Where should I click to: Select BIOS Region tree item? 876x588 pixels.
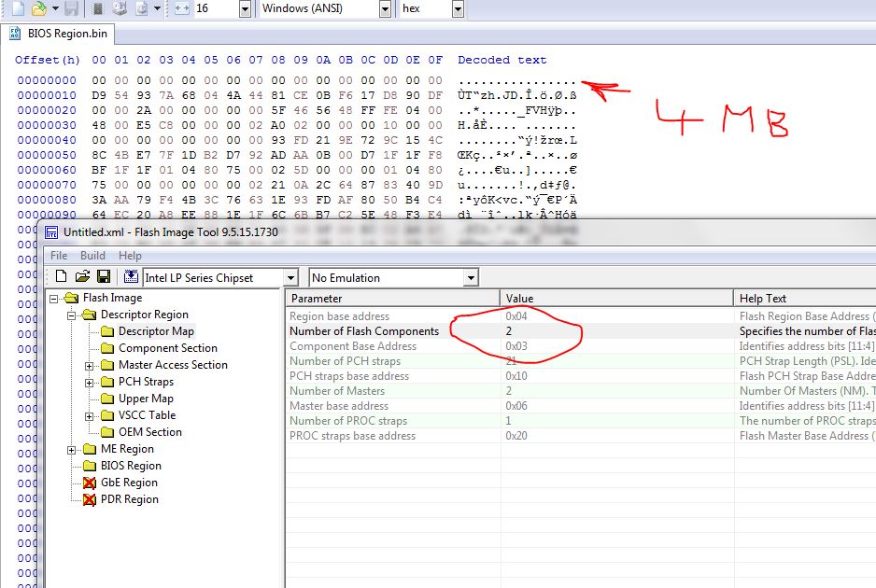click(x=131, y=465)
